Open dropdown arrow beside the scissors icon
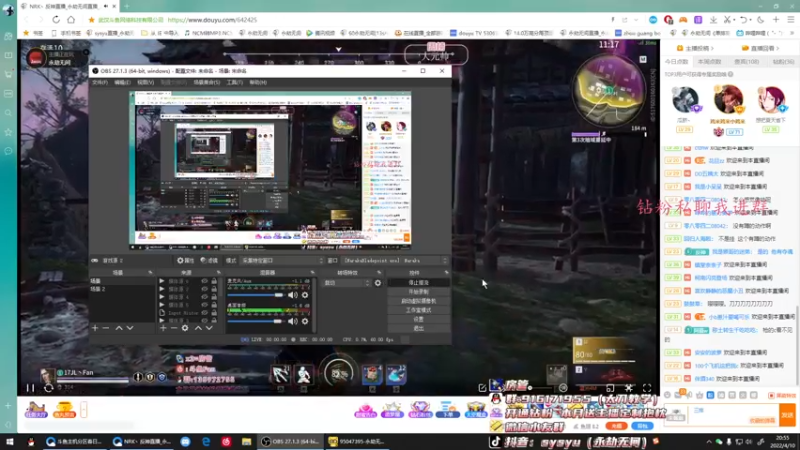The image size is (800, 450). click(x=734, y=19)
